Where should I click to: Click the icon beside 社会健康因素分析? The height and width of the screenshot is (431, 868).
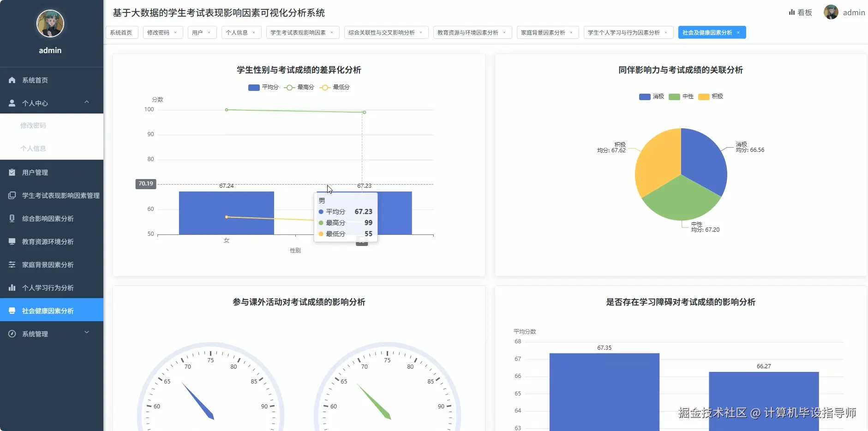[12, 311]
